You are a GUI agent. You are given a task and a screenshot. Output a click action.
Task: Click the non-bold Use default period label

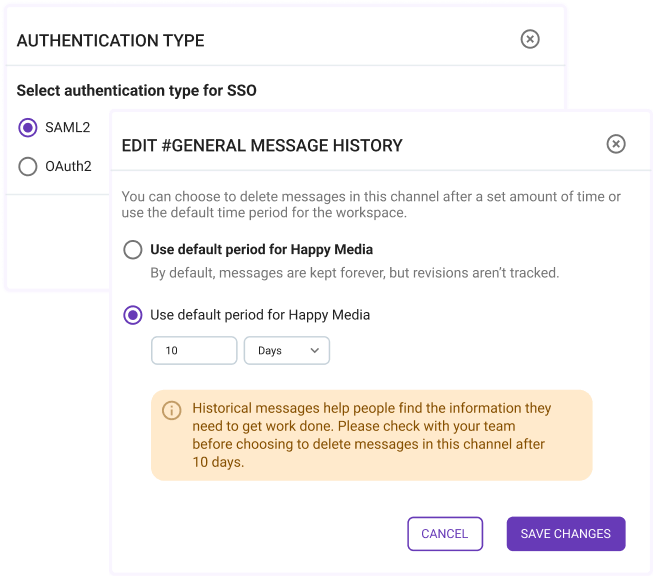pyautogui.click(x=260, y=315)
